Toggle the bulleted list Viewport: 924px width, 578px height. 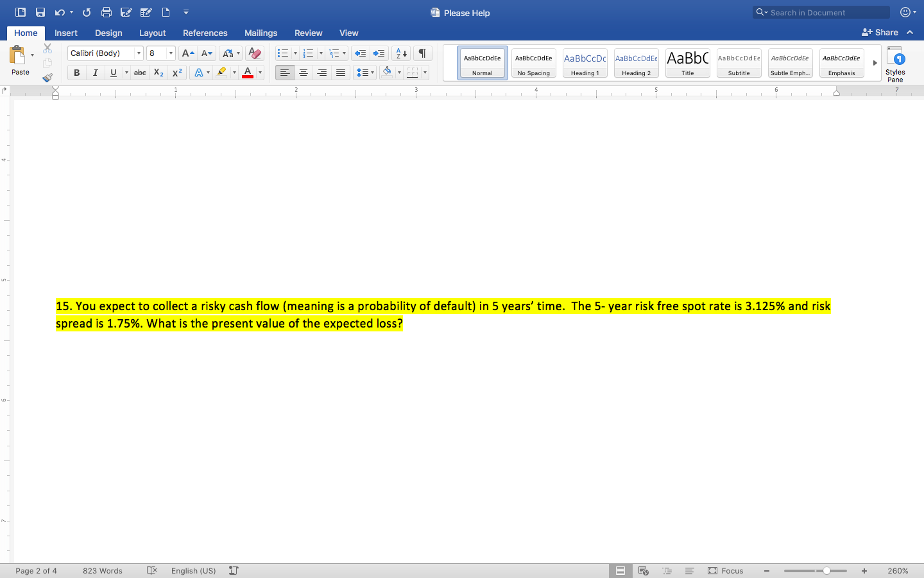pyautogui.click(x=282, y=53)
